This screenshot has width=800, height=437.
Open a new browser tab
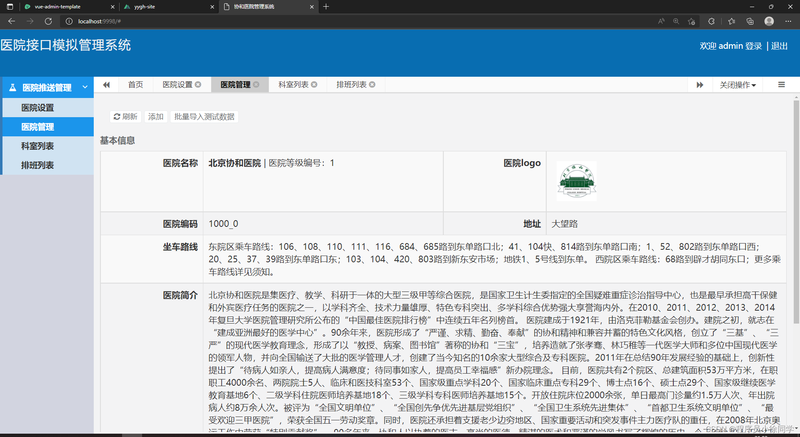tap(326, 7)
